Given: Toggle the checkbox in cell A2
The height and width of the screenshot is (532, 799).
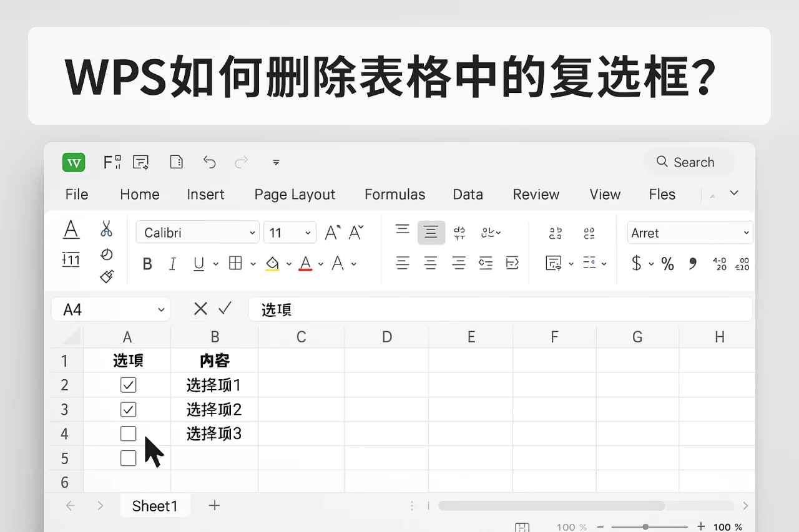Looking at the screenshot, I should (128, 385).
